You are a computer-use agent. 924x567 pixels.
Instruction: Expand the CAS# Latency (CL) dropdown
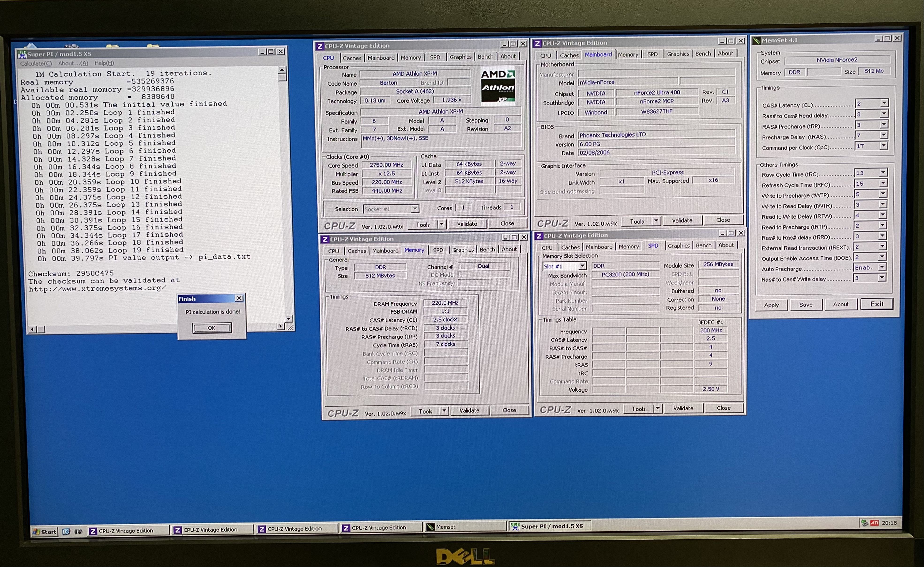[x=884, y=103]
